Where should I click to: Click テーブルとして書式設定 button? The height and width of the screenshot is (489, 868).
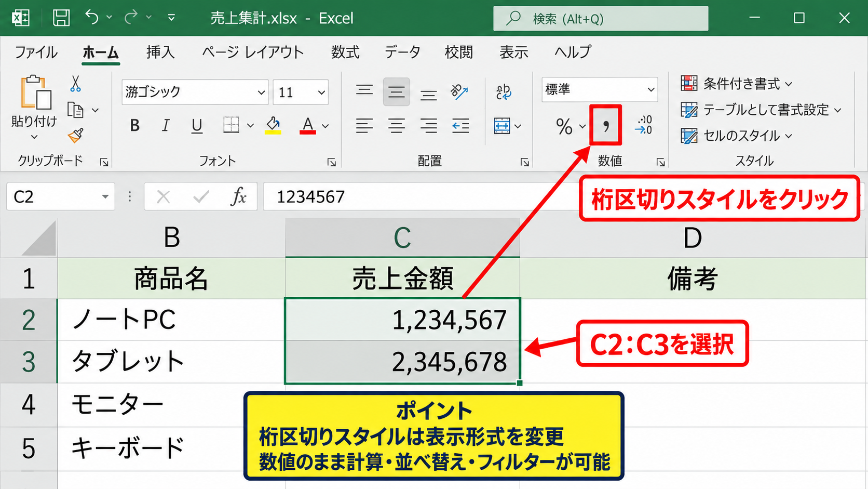coord(761,110)
